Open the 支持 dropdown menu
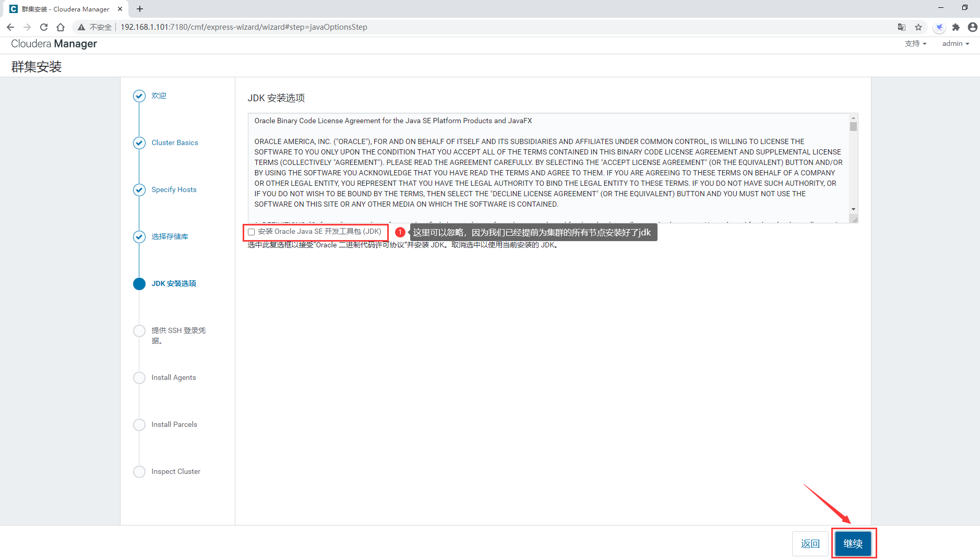This screenshot has width=980, height=560. click(x=915, y=44)
